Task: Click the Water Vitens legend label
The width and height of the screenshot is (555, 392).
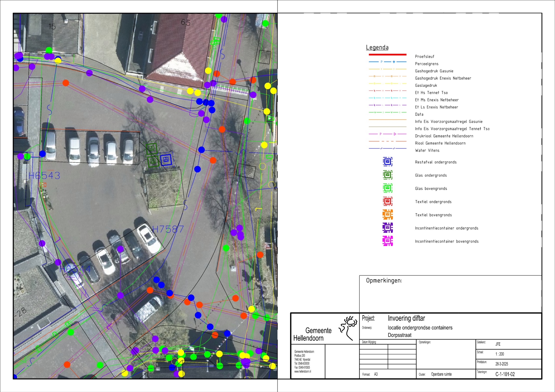Action: (427, 150)
